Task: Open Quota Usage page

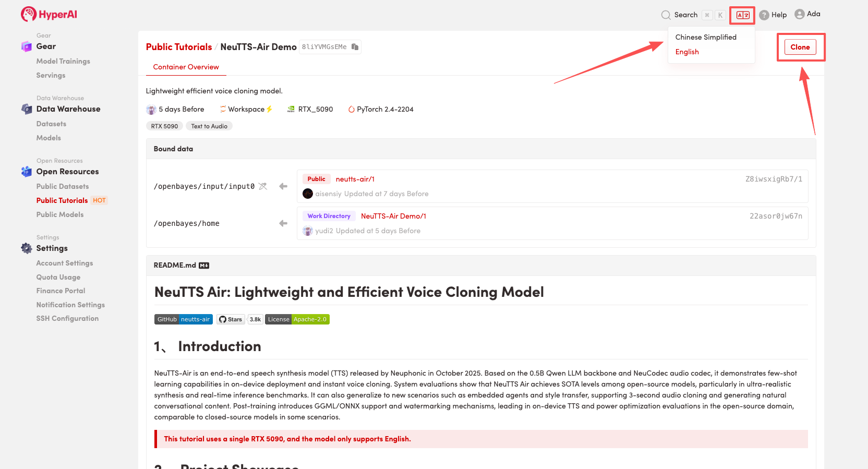Action: click(x=58, y=277)
